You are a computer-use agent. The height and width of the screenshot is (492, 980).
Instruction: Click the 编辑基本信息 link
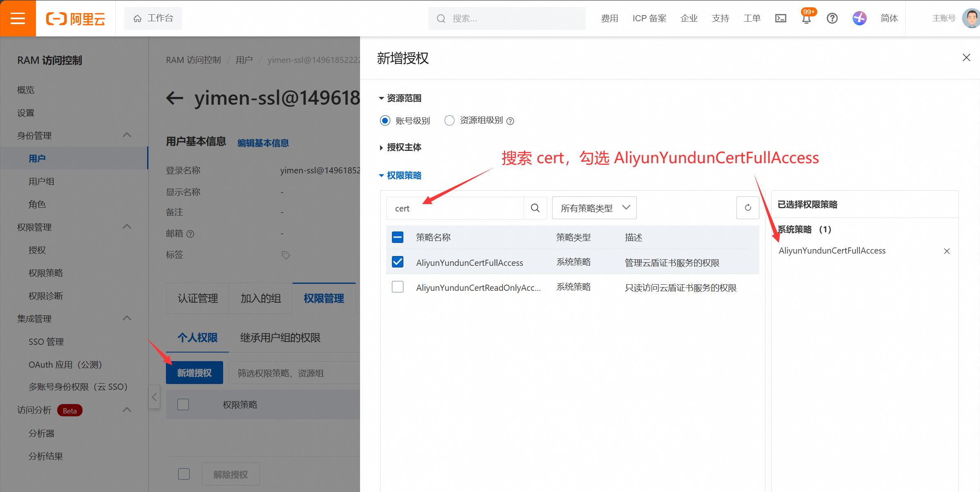(x=263, y=143)
